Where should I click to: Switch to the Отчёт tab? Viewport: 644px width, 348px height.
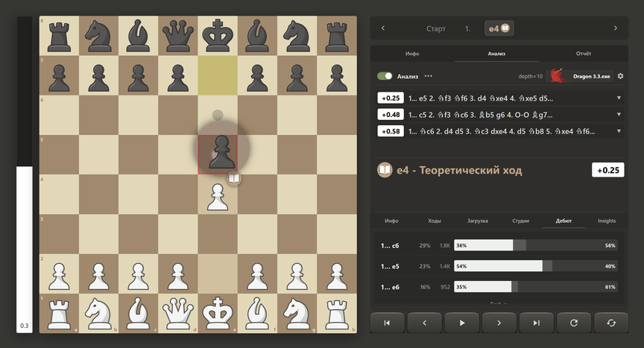click(x=583, y=54)
